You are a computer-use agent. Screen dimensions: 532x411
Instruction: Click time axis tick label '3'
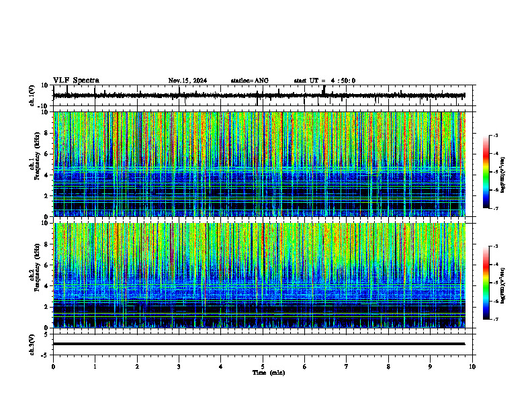tap(179, 367)
